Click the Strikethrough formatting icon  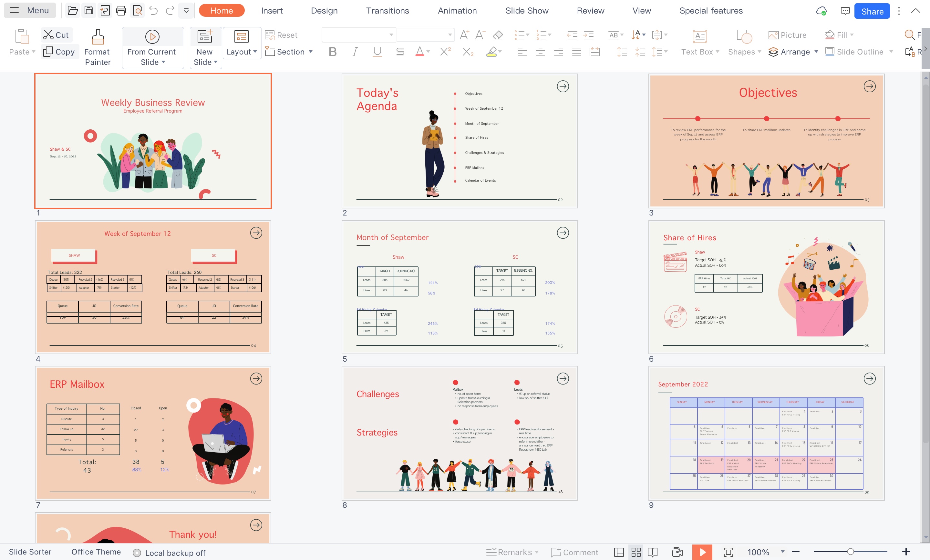[x=400, y=52]
